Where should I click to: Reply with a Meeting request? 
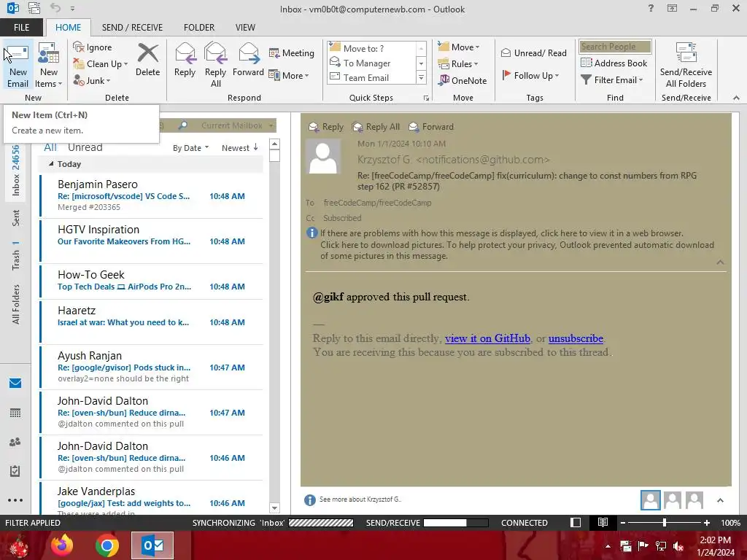[292, 52]
